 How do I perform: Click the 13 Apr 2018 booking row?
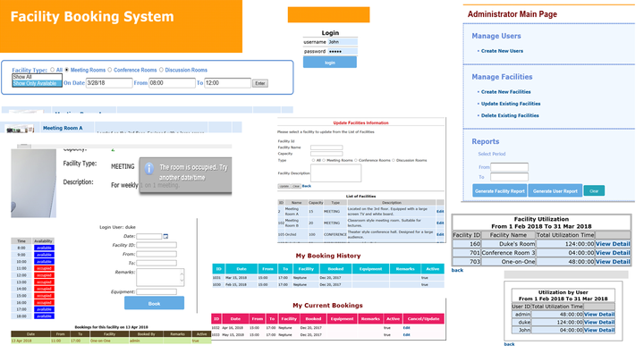(111, 341)
